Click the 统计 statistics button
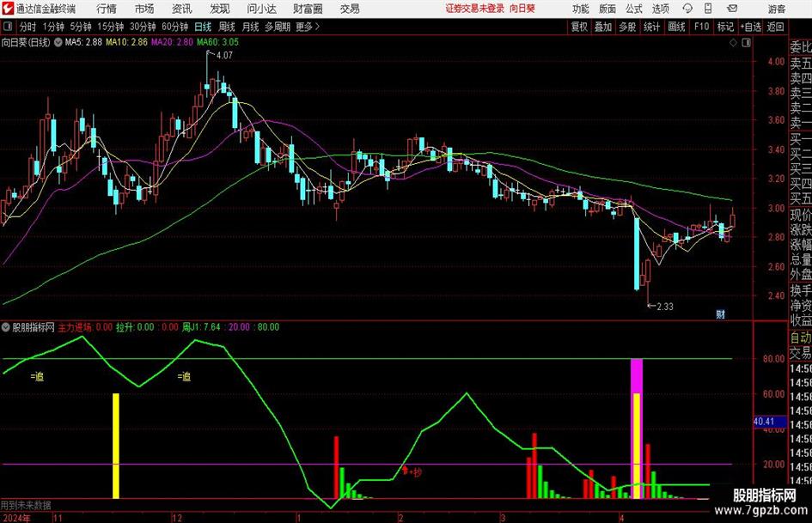The height and width of the screenshot is (523, 812). [651, 27]
